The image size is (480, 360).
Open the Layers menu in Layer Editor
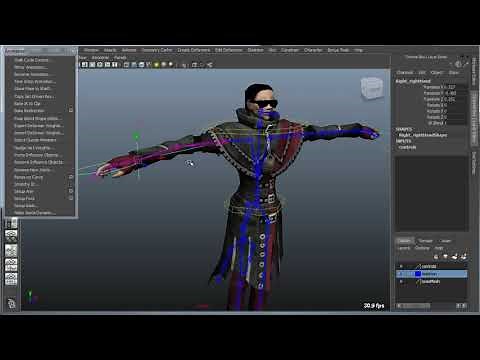(x=404, y=248)
